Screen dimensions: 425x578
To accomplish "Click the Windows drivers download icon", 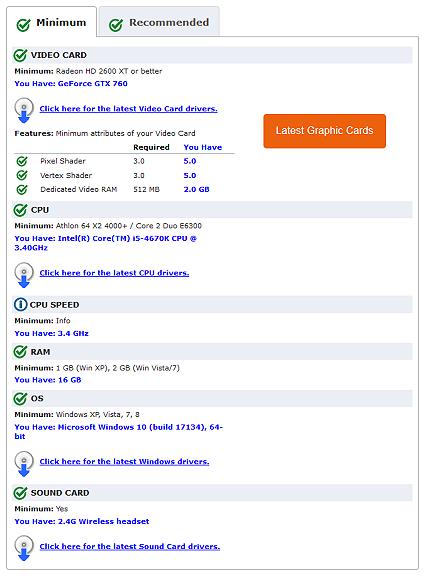I will click(24, 463).
